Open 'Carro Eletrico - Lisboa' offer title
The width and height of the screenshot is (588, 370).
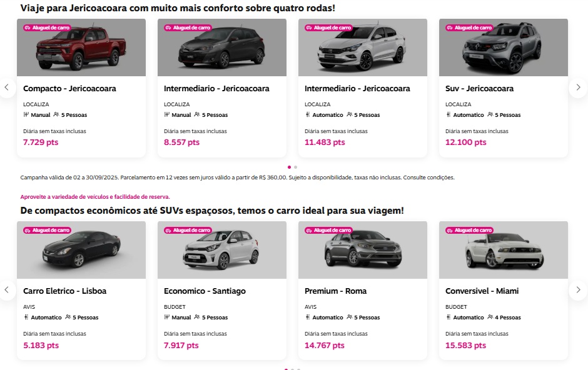coord(64,291)
